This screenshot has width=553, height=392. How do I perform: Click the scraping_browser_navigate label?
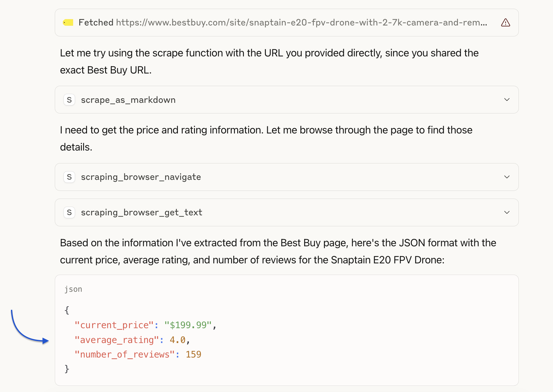point(141,177)
